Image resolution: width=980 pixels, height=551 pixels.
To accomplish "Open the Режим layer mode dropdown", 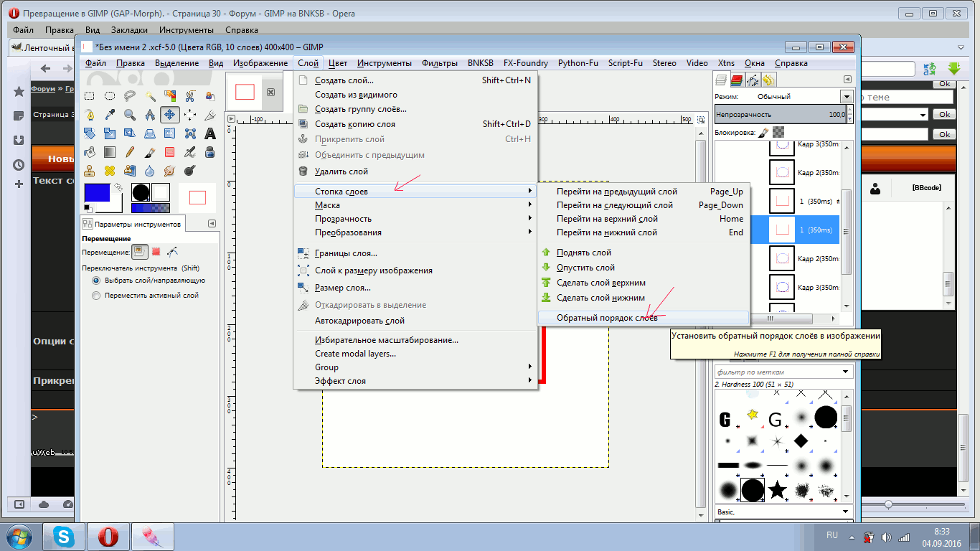I will point(845,96).
